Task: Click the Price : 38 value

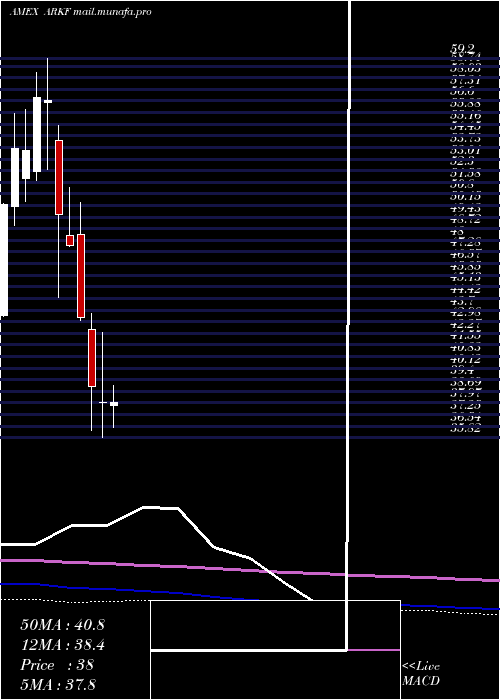Action: (57, 665)
